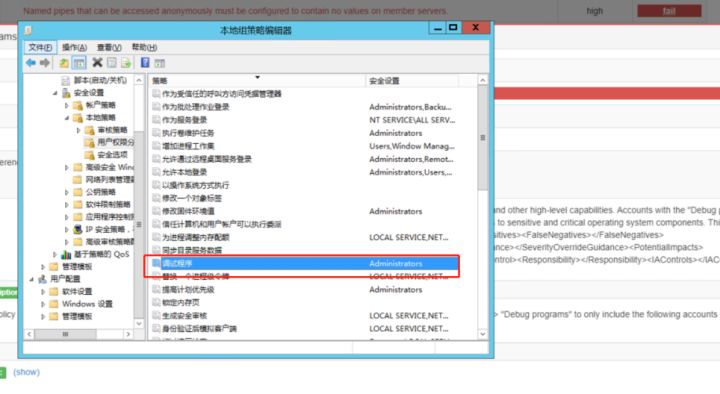Click the folder icon beside 审核策略
This screenshot has width=720, height=394.
90,130
